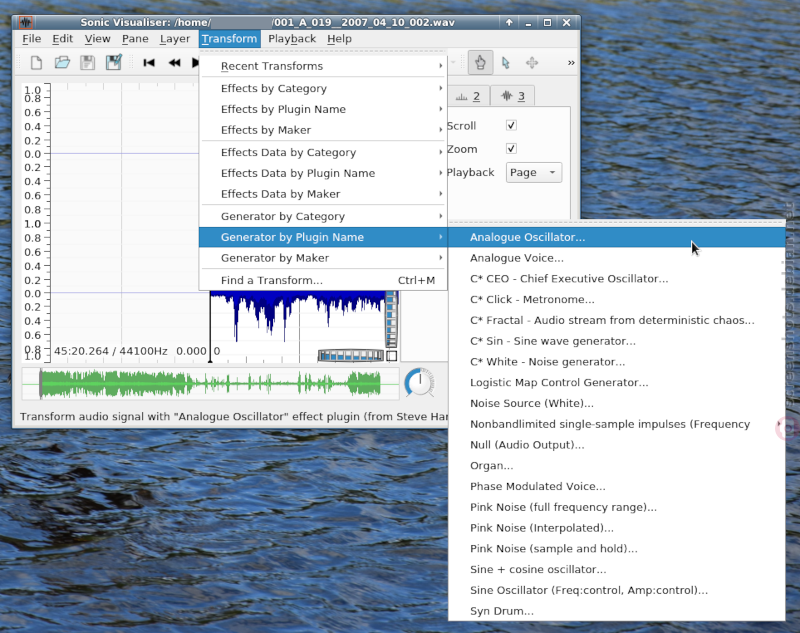This screenshot has width=800, height=633.
Task: Expand Effects Data by Category submenu
Action: (x=323, y=153)
